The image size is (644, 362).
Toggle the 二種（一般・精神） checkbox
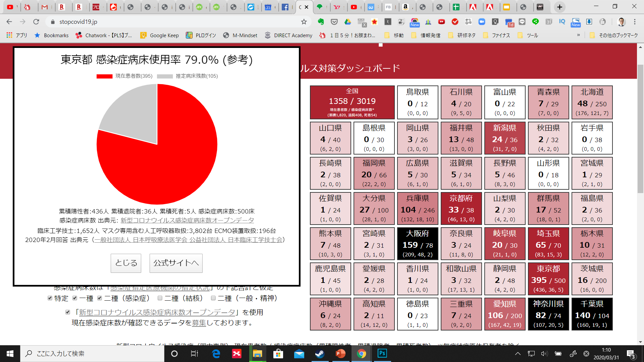click(213, 298)
